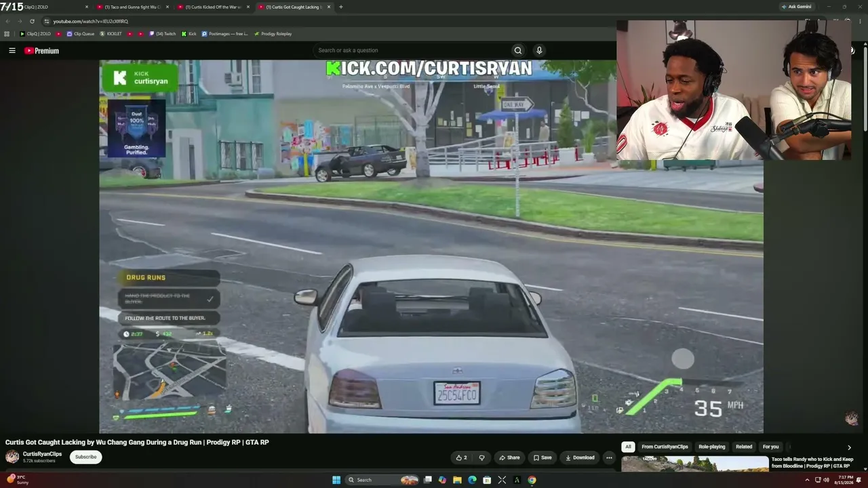
Task: Click the YouTube search input field
Action: (x=412, y=50)
